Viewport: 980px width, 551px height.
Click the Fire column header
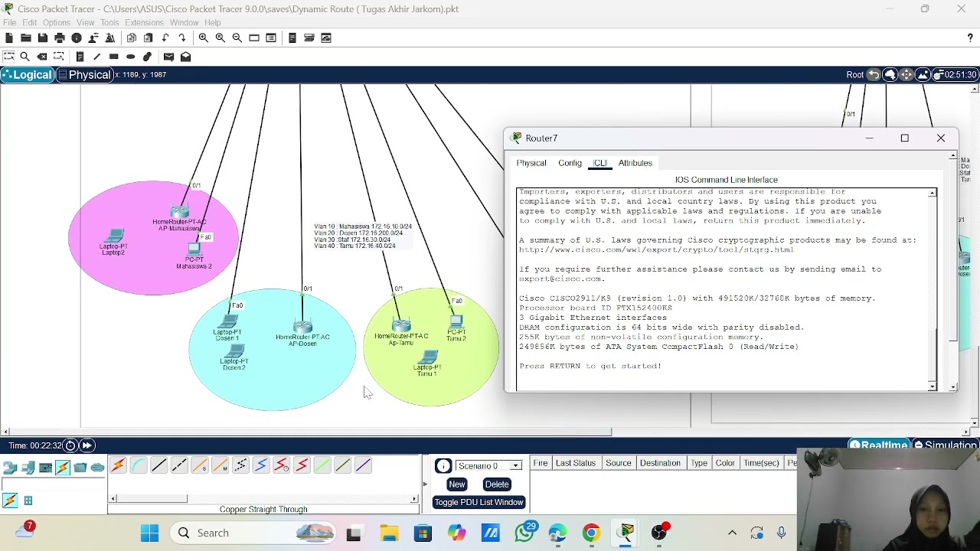tap(541, 463)
